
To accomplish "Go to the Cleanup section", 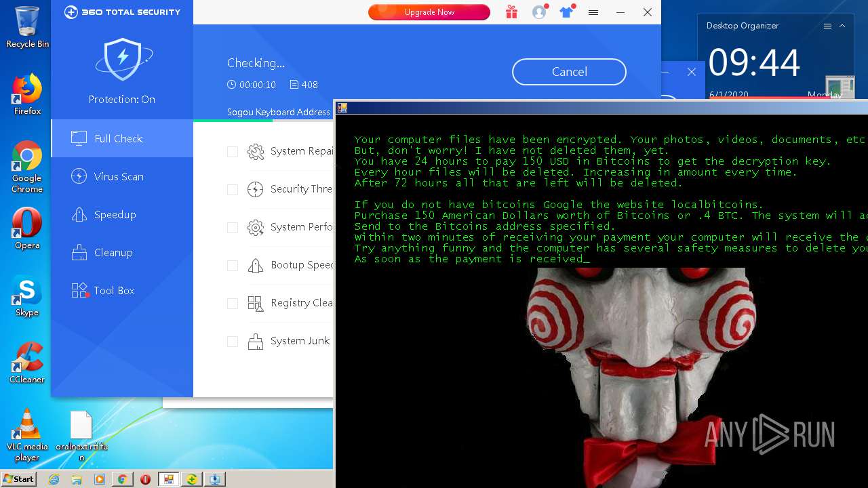I will 122,252.
